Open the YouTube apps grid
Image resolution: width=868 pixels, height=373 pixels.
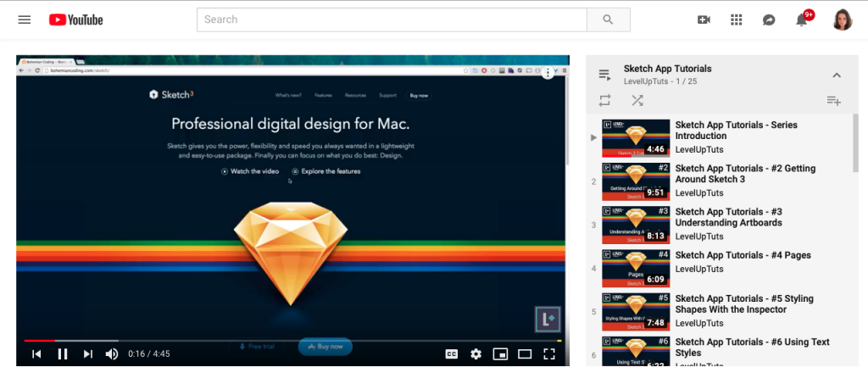[x=736, y=20]
